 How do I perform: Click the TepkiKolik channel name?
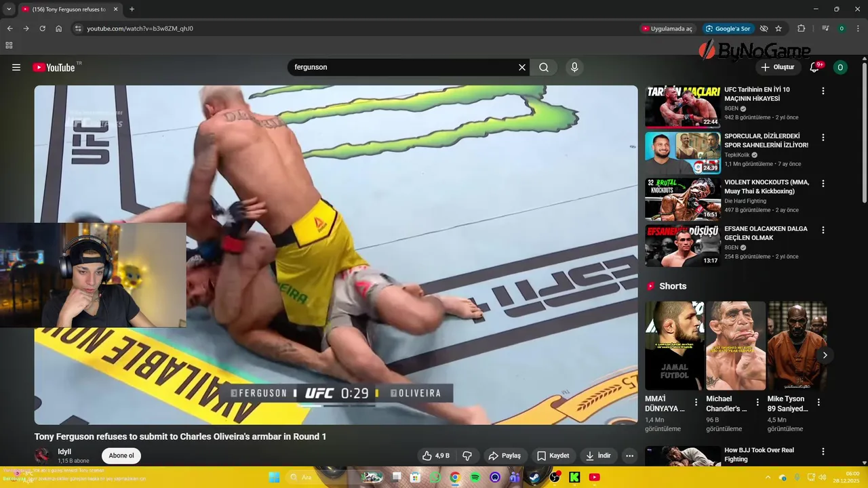tap(737, 155)
